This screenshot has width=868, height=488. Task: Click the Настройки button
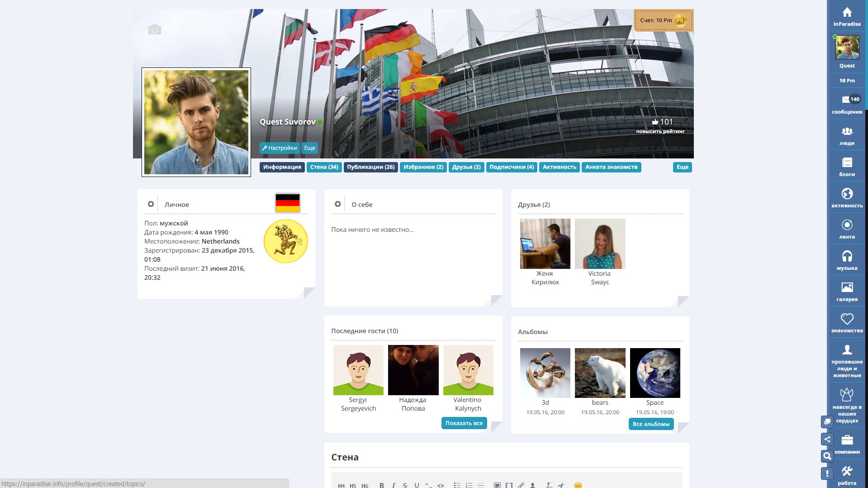(x=280, y=148)
